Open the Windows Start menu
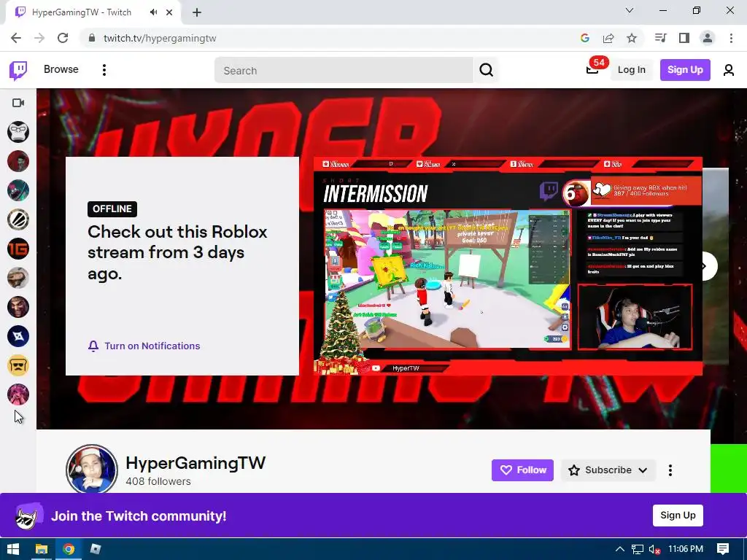Viewport: 747px width, 560px height. point(13,549)
